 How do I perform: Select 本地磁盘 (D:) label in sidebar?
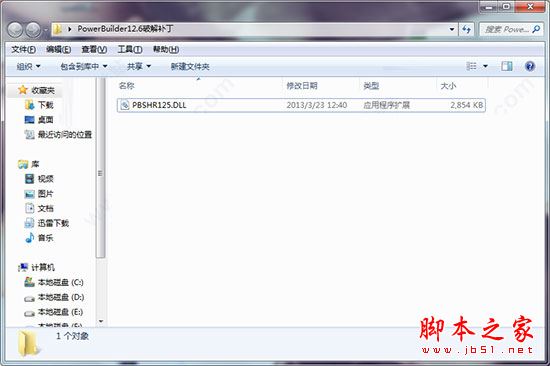coord(61,297)
